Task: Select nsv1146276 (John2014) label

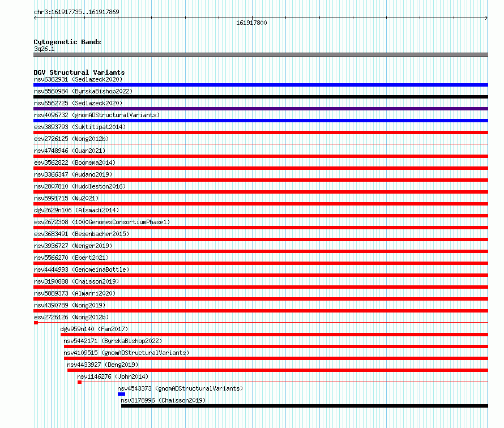Action: (113, 376)
